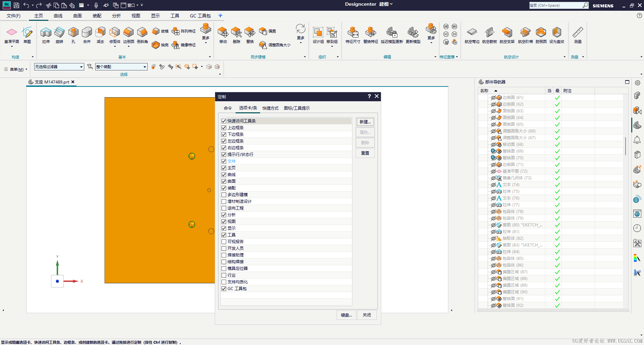Uncheck the 曲线 tab checkbox
This screenshot has width=644, height=345.
(224, 175)
